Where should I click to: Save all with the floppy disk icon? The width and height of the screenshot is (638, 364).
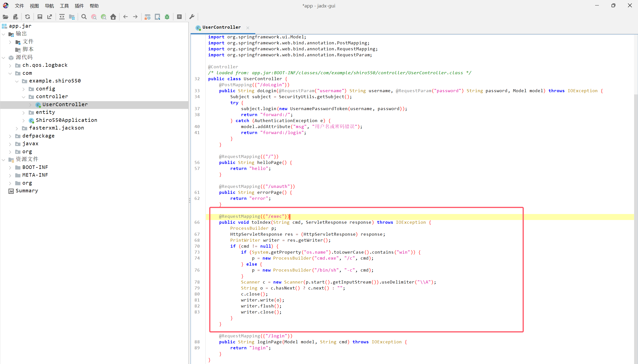point(40,17)
